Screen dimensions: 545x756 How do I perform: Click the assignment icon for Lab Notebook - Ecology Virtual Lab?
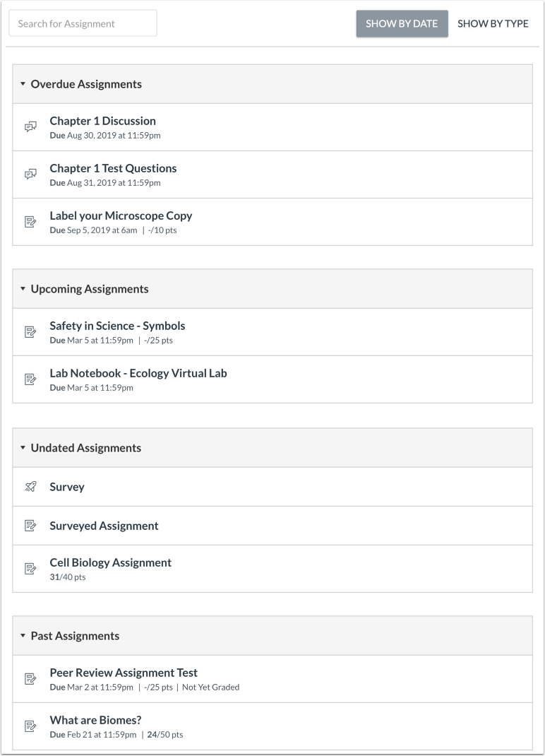tap(30, 379)
